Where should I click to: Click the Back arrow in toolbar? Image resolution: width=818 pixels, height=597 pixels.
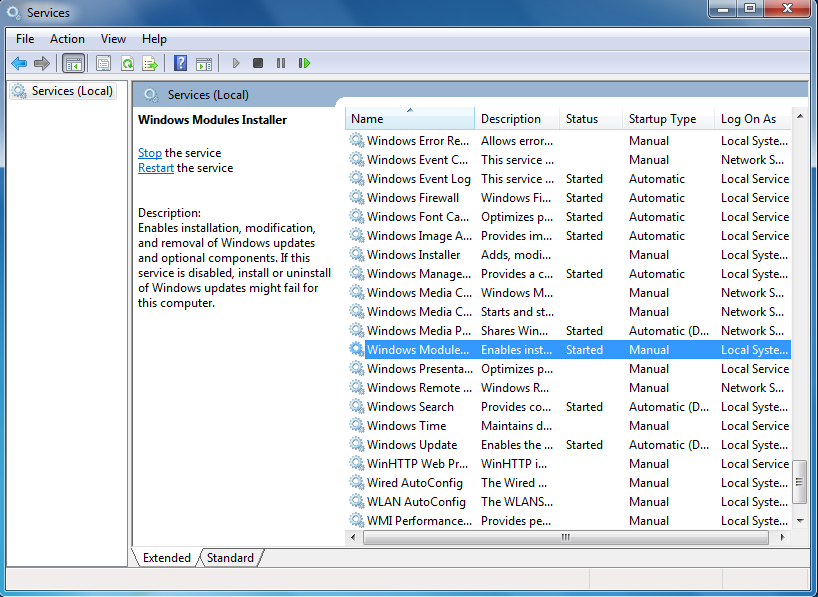(19, 63)
